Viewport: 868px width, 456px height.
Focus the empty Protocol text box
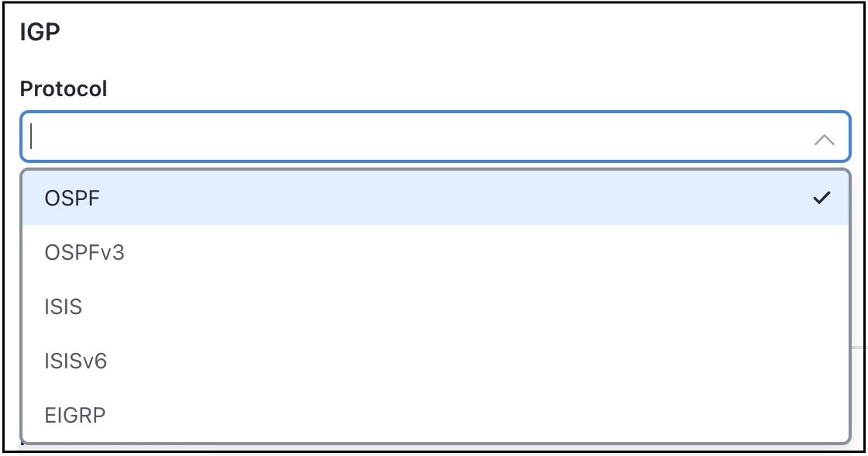coord(388,138)
